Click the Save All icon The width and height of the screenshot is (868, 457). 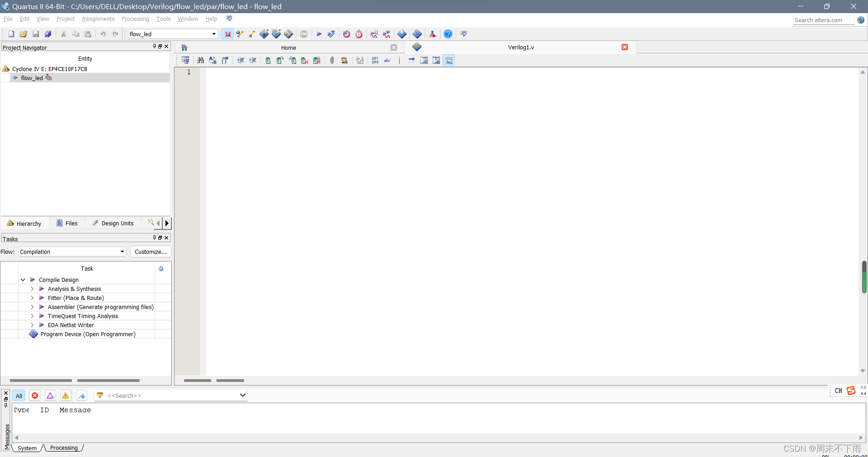click(x=48, y=34)
